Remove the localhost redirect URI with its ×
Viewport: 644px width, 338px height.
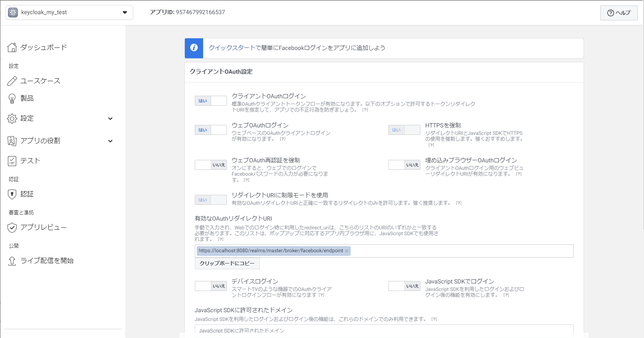point(347,251)
